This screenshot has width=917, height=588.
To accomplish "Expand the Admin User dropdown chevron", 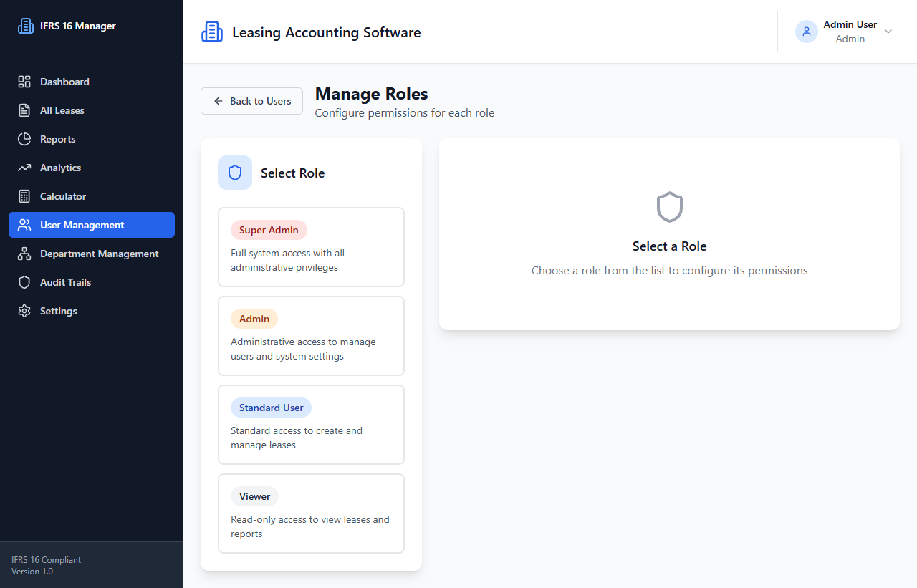I will click(x=888, y=32).
